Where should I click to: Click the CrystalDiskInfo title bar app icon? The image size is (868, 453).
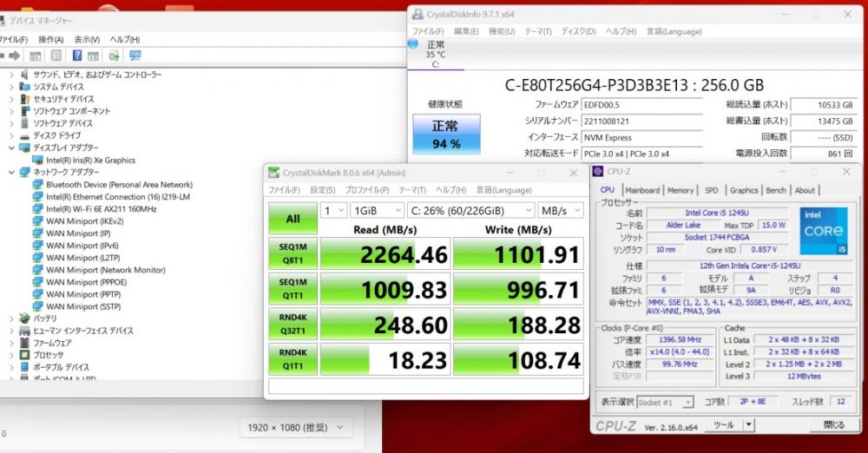pyautogui.click(x=418, y=15)
